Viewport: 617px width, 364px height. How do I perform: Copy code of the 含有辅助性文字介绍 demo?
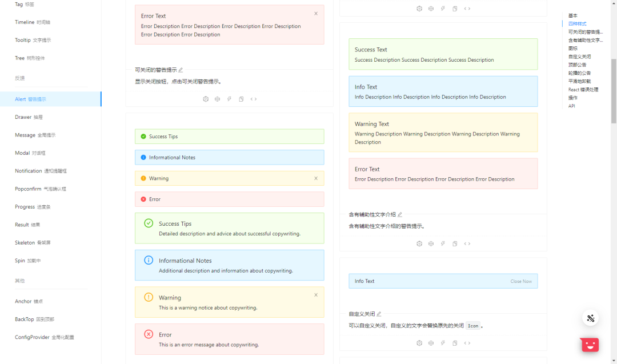click(x=455, y=243)
